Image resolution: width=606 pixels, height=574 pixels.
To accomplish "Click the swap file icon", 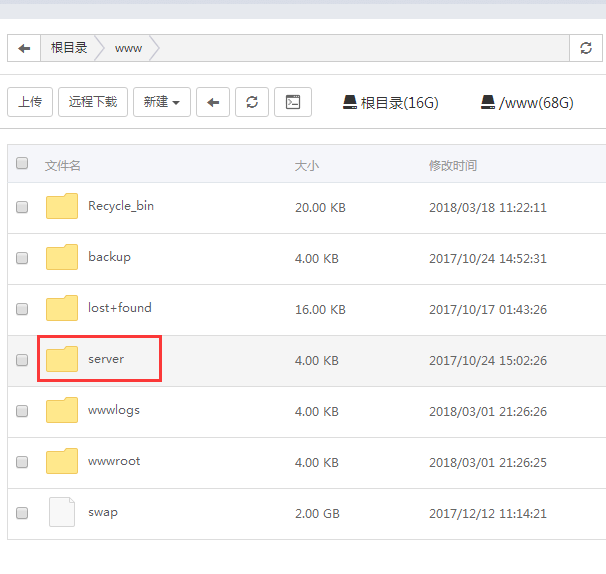I will pyautogui.click(x=62, y=512).
